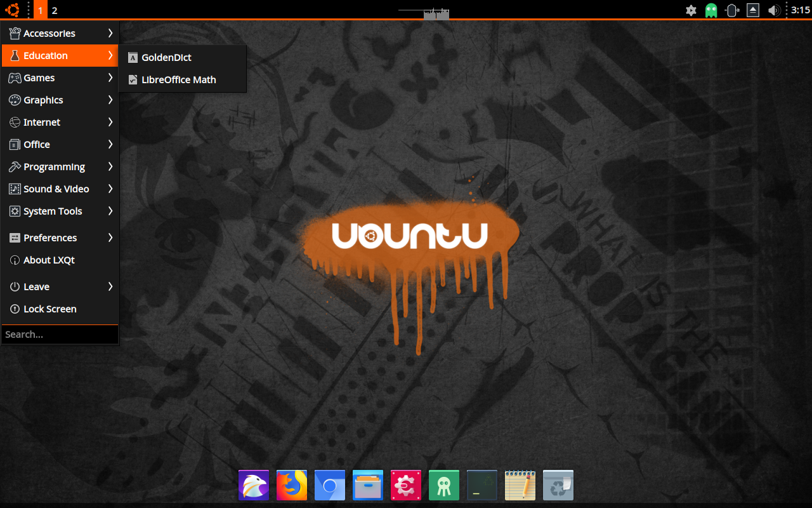Open the removable media eject applet
The width and height of the screenshot is (812, 508).
(x=753, y=10)
